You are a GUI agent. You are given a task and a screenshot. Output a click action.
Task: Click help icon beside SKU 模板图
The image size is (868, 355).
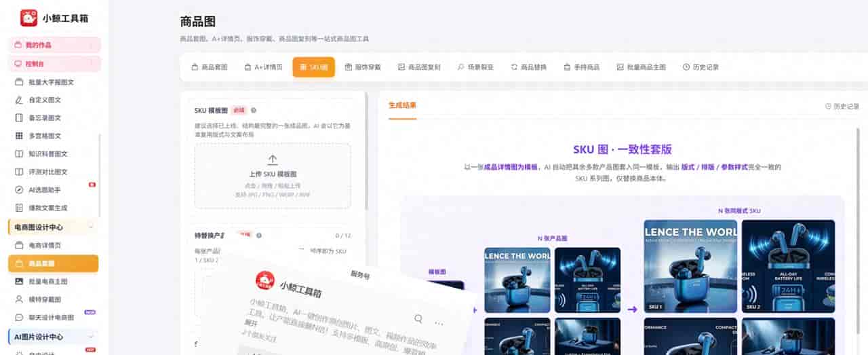coord(254,110)
